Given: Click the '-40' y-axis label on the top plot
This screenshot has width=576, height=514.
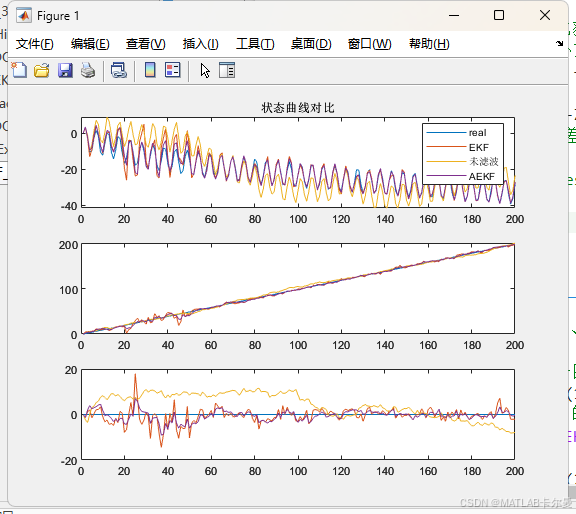Looking at the screenshot, I should click(x=69, y=206).
